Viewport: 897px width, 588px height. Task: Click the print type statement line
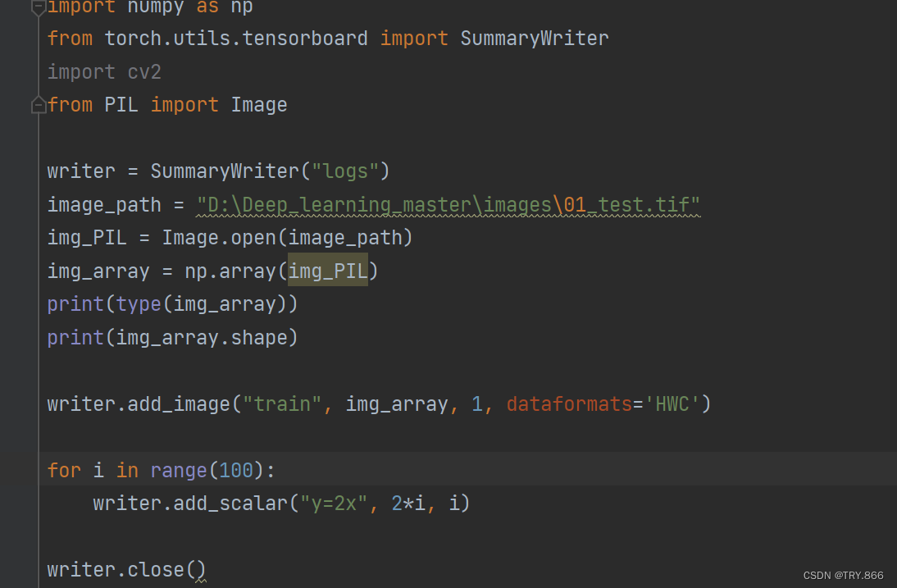click(172, 303)
